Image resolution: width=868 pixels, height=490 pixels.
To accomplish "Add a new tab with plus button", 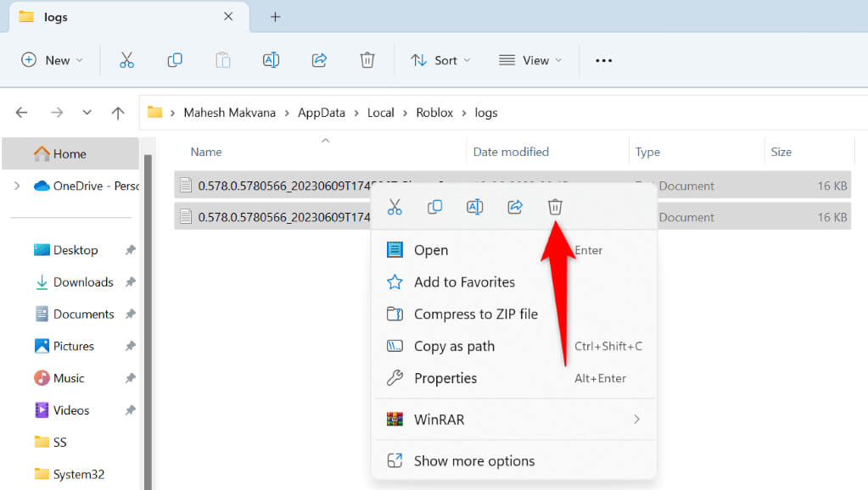I will (275, 17).
